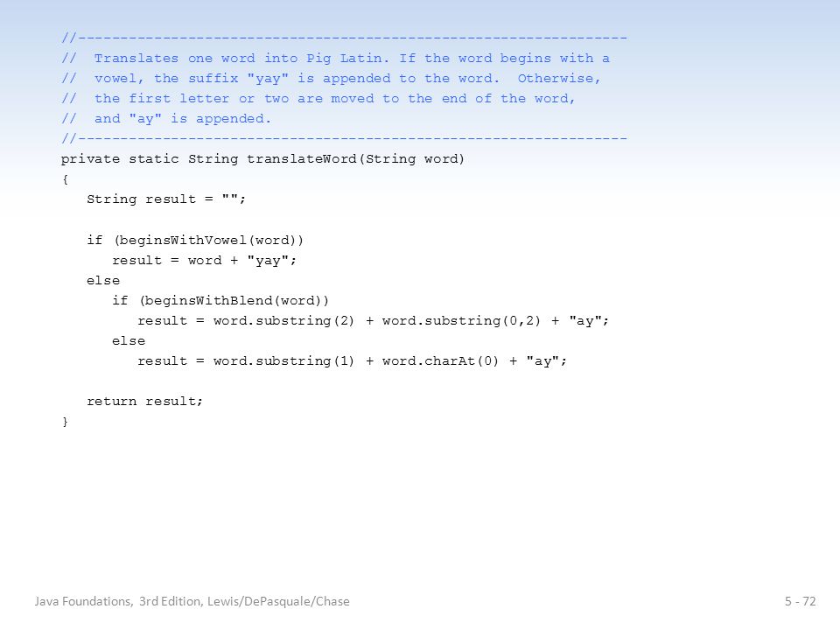Screen dimensions: 840x630
Task: Click the translateWord method signature line
Action: 262,159
